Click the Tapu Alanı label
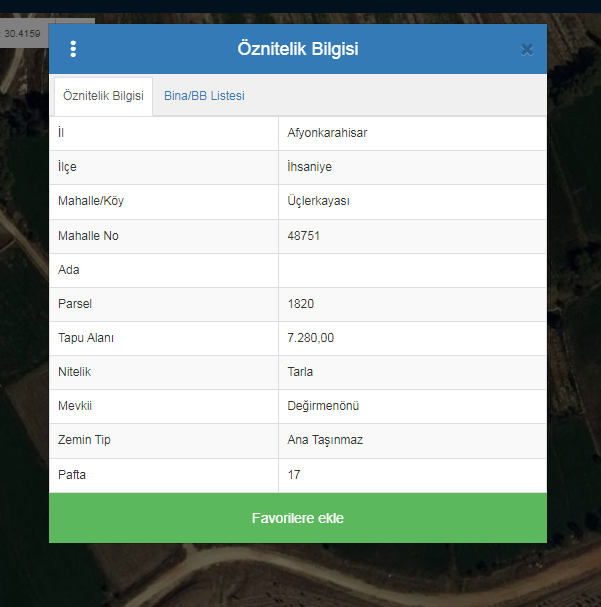 (86, 338)
